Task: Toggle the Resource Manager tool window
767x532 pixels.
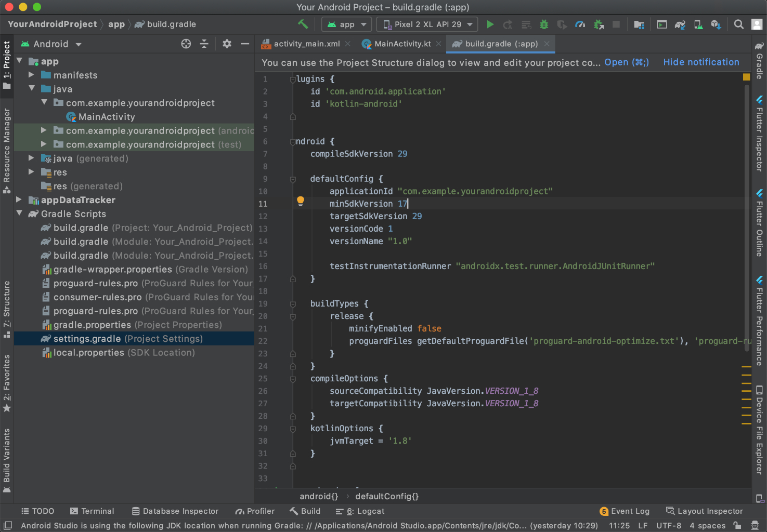Action: click(7, 151)
